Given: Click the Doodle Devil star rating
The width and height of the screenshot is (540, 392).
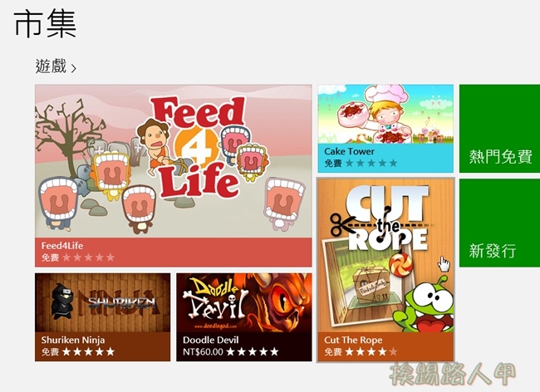Looking at the screenshot, I should pyautogui.click(x=253, y=352).
